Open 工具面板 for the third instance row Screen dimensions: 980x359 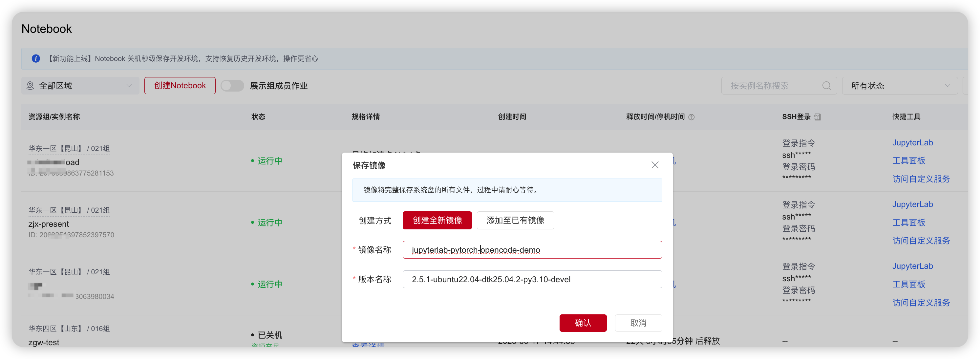pos(908,285)
